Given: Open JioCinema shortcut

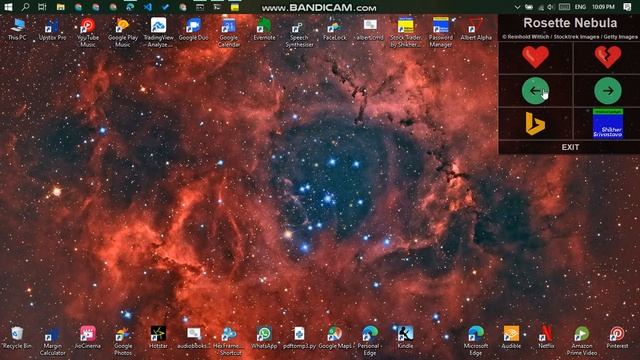Looking at the screenshot, I should (x=88, y=338).
